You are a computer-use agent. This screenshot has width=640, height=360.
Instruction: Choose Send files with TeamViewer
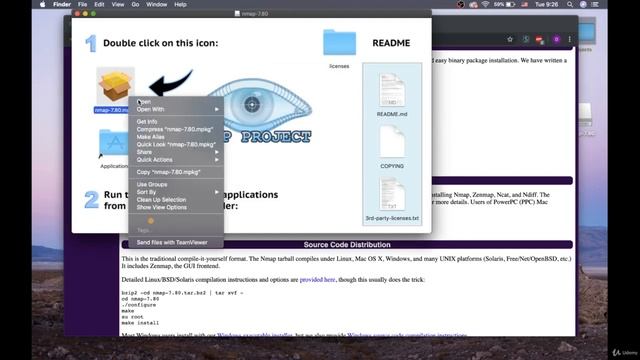(x=176, y=242)
